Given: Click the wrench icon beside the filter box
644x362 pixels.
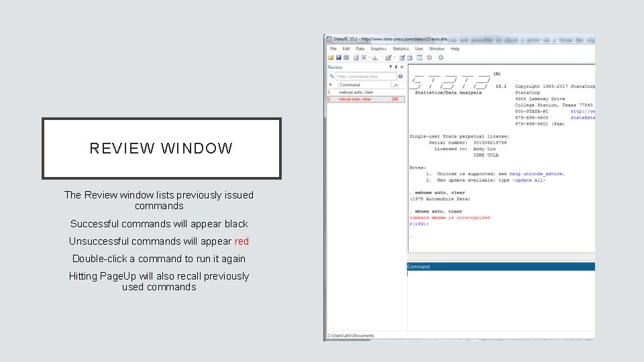Looking at the screenshot, I should click(331, 76).
